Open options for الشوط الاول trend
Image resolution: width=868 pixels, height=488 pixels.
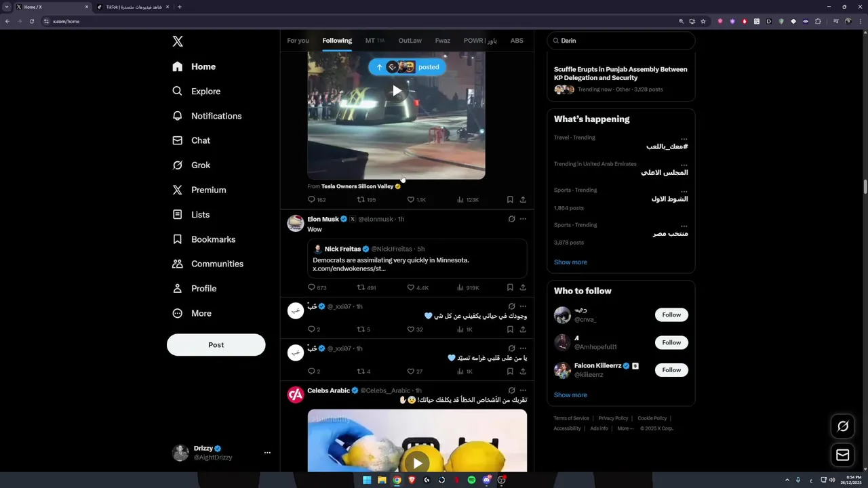(684, 190)
